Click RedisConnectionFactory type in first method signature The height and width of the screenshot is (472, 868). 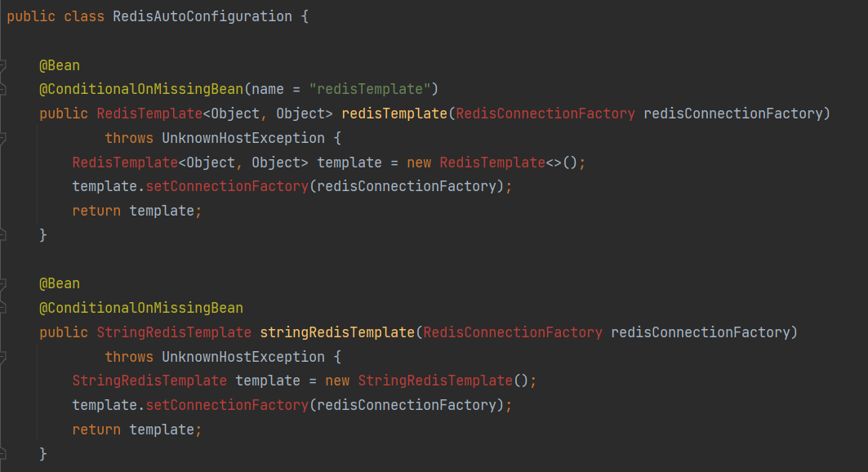click(x=545, y=114)
